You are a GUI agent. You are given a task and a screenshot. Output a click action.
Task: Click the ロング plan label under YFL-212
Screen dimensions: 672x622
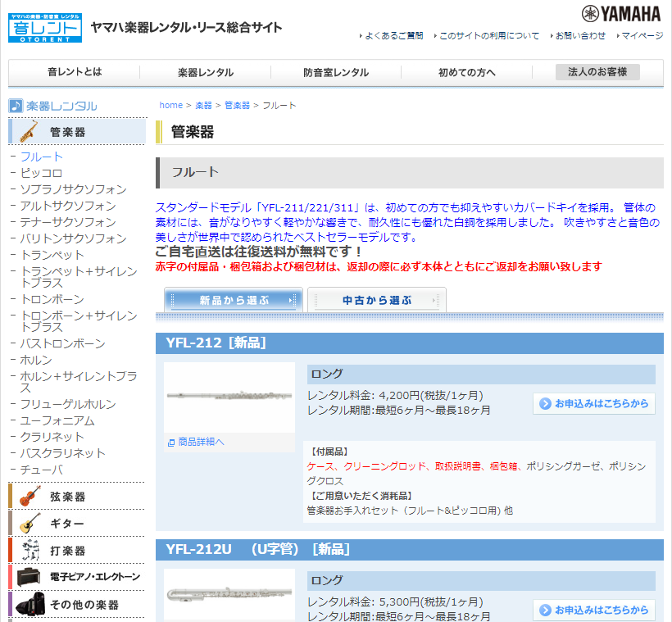pos(327,374)
